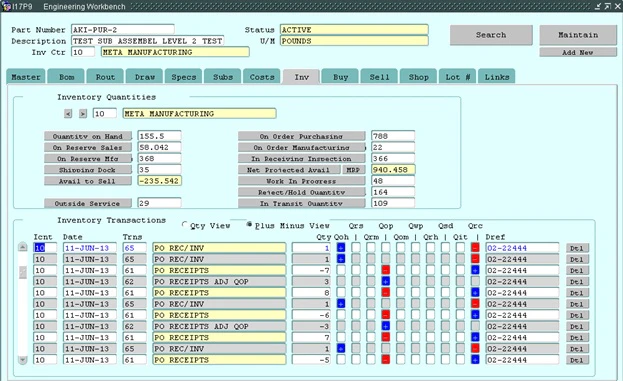Open the Costs tab
Screen dimensions: 623x381
tap(262, 77)
